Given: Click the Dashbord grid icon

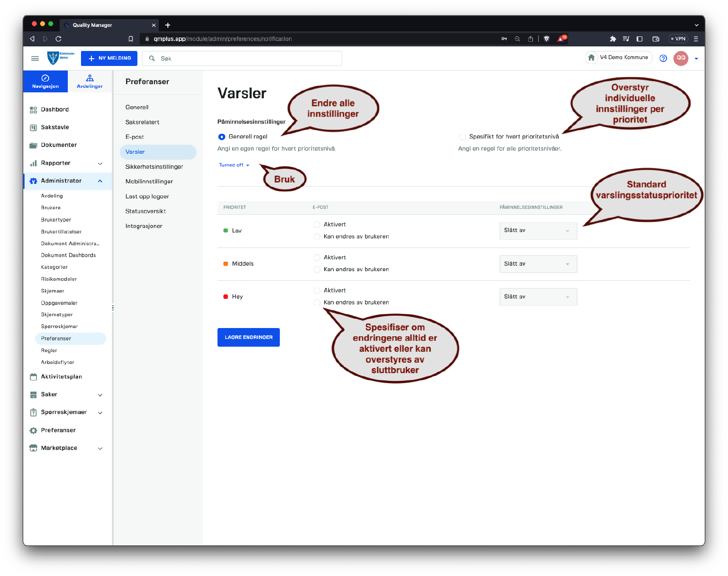Looking at the screenshot, I should coord(33,110).
